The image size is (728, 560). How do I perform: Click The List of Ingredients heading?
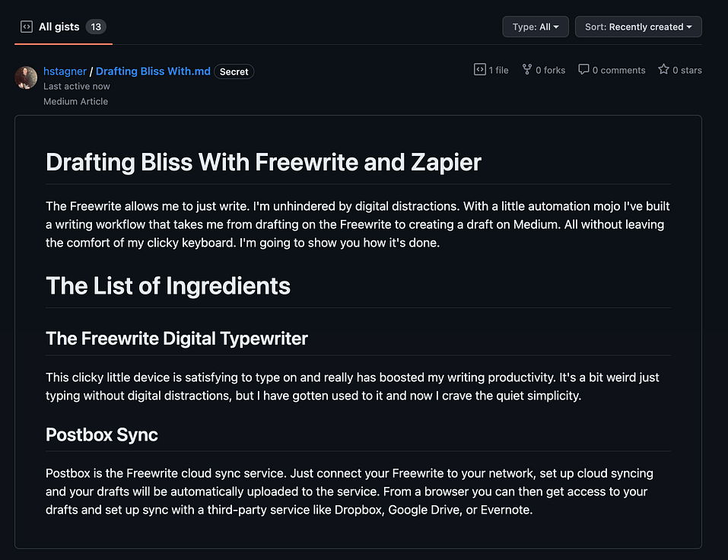pos(168,286)
